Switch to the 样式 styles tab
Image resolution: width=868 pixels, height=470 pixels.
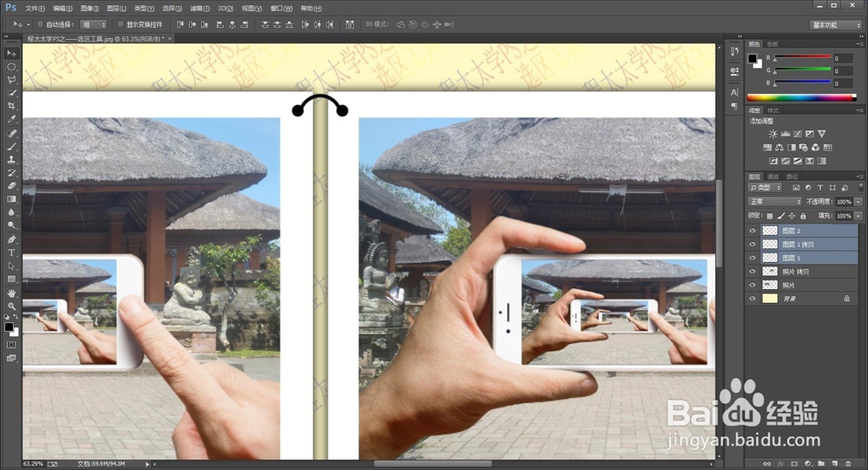pyautogui.click(x=773, y=110)
